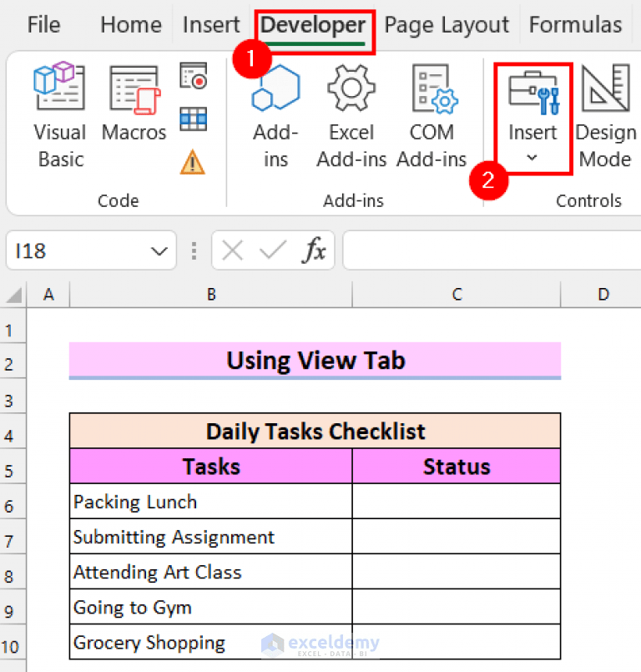Select the Formulas ribbon tab

(x=575, y=24)
